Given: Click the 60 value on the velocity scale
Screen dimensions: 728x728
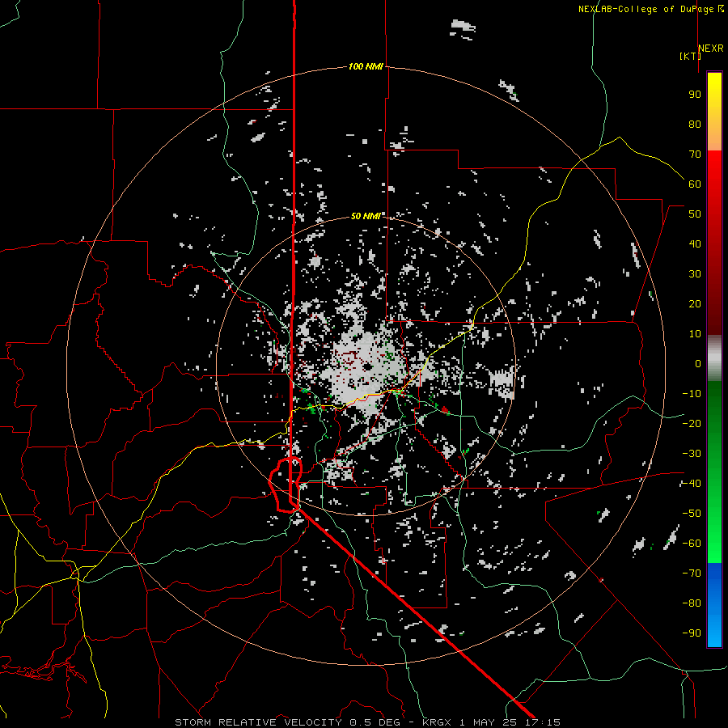Looking at the screenshot, I should [695, 184].
